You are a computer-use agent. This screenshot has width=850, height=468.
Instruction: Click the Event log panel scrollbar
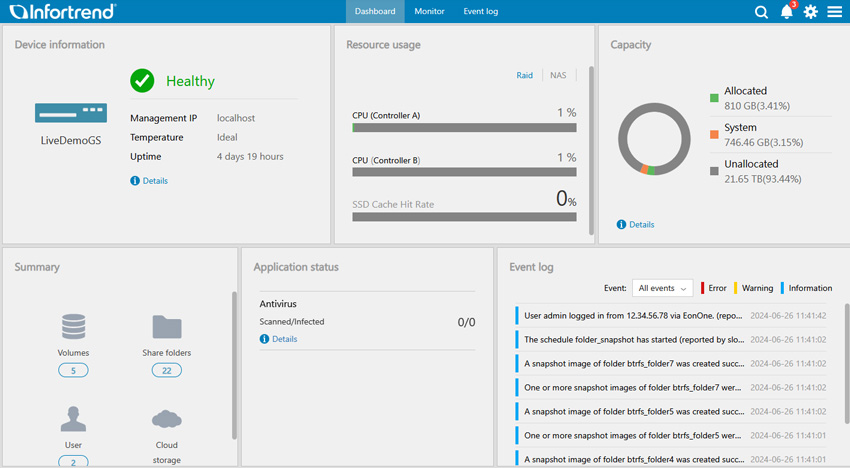click(x=847, y=363)
